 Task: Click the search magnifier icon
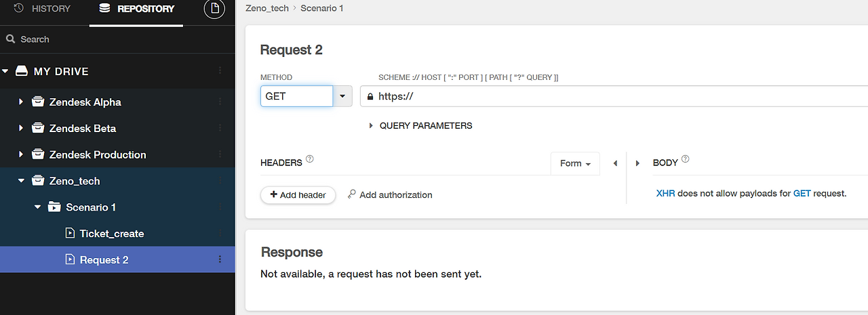tap(11, 39)
